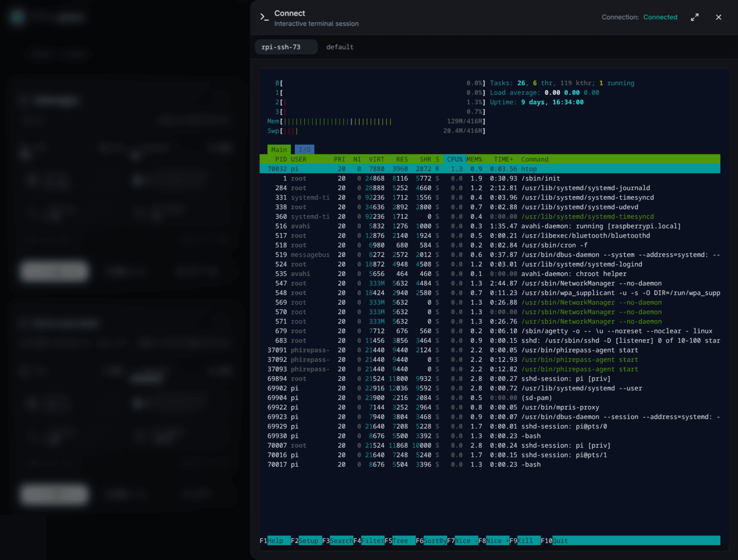The image size is (738, 560).
Task: Switch to the default session tab
Action: coord(340,47)
